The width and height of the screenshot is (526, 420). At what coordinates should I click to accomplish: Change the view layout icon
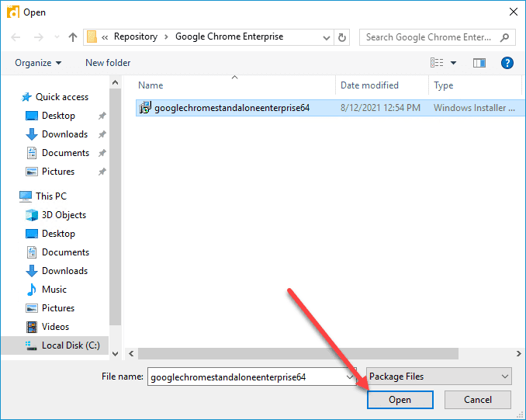point(437,63)
